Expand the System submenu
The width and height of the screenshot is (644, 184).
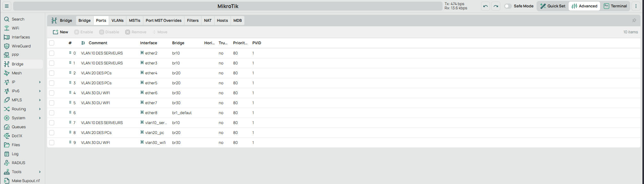click(40, 118)
